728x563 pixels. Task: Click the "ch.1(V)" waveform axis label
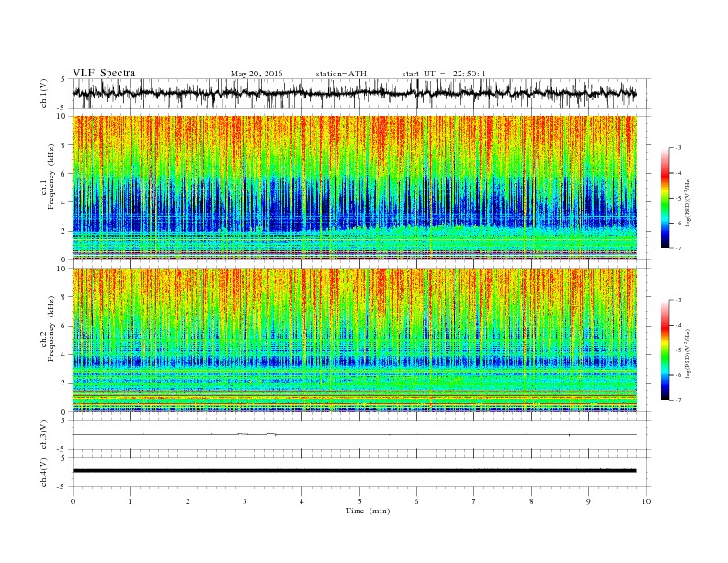coord(44,94)
